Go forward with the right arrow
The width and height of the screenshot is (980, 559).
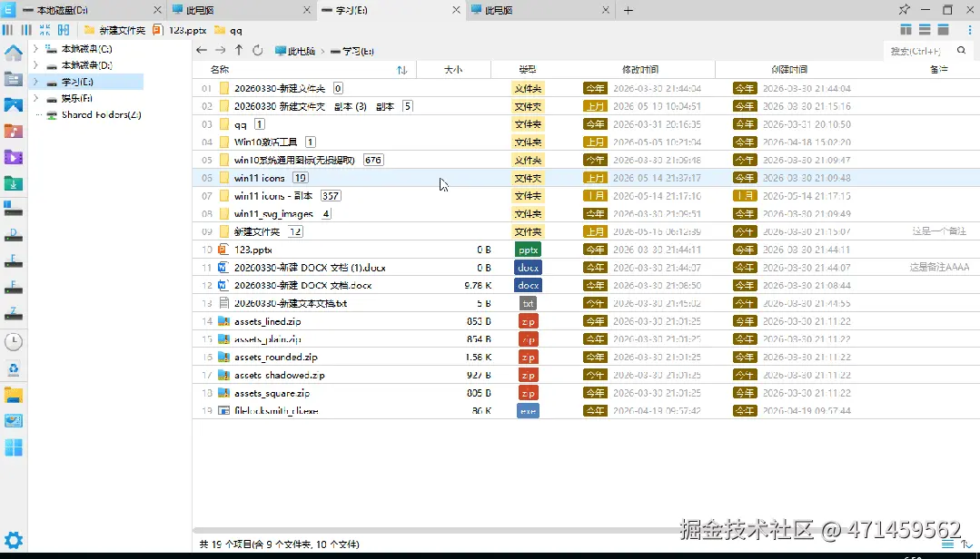220,51
